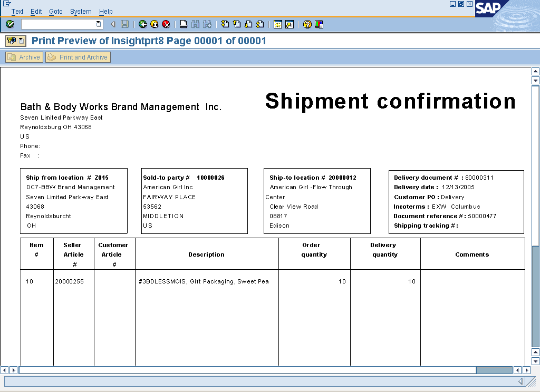Viewport: 540px width, 392px height.
Task: Click the Print and Archive button
Action: click(78, 57)
